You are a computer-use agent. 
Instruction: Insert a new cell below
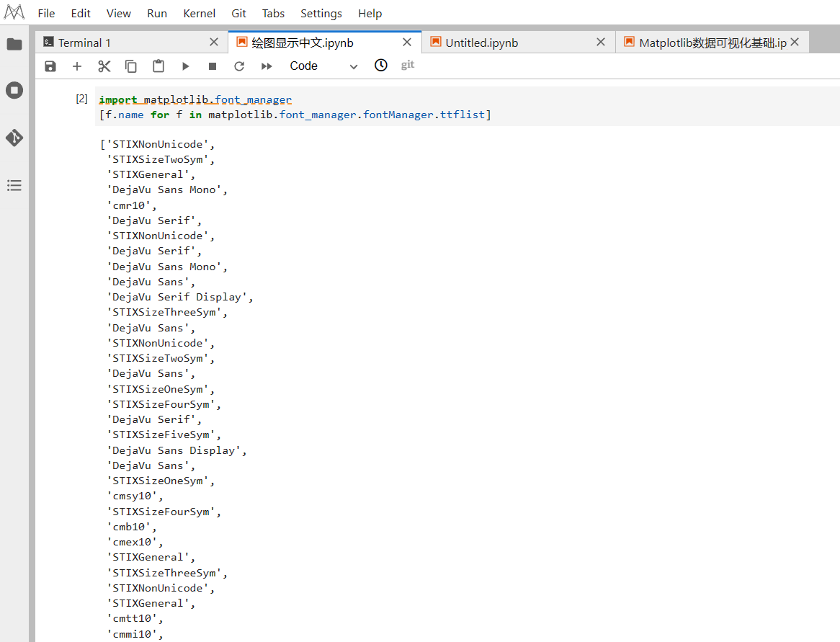pos(77,66)
